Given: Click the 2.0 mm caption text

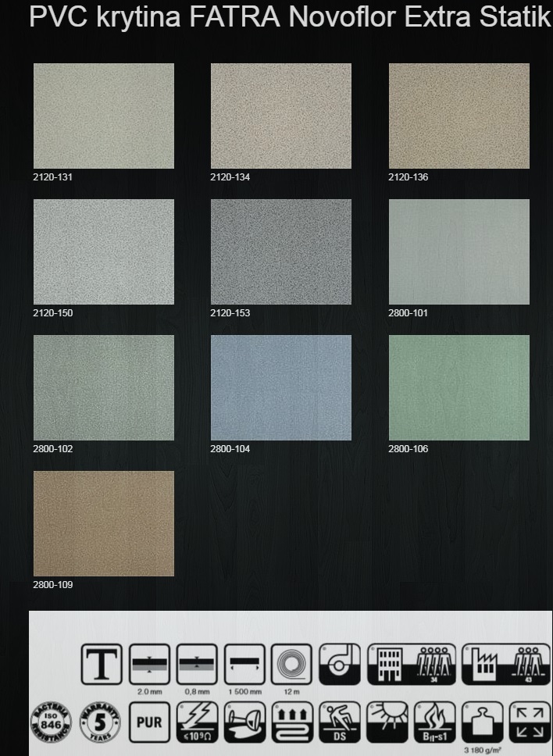Looking at the screenshot, I should point(149,691).
